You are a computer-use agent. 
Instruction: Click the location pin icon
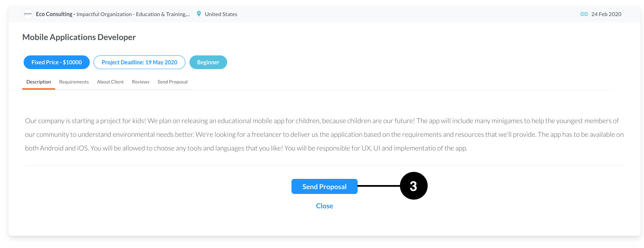pos(199,14)
